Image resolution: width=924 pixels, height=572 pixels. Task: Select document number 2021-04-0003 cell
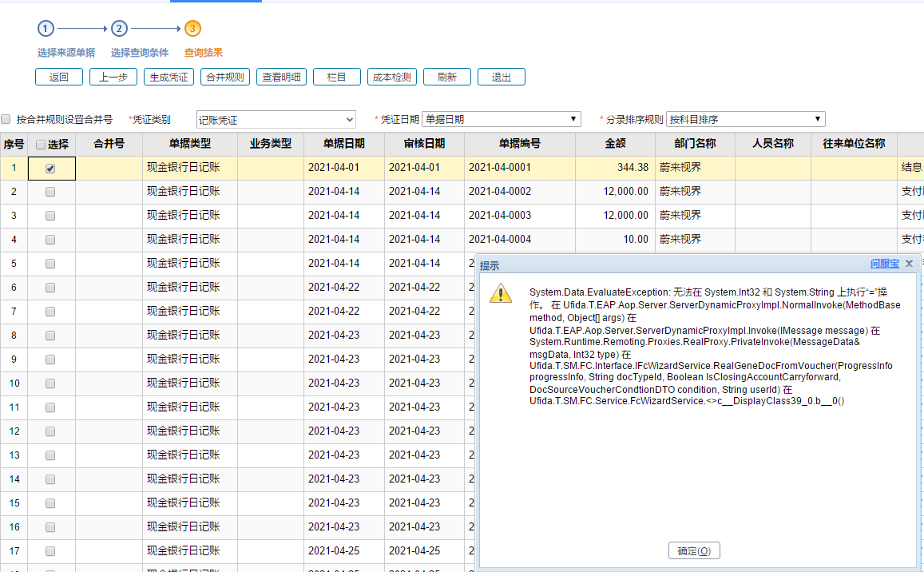point(520,215)
